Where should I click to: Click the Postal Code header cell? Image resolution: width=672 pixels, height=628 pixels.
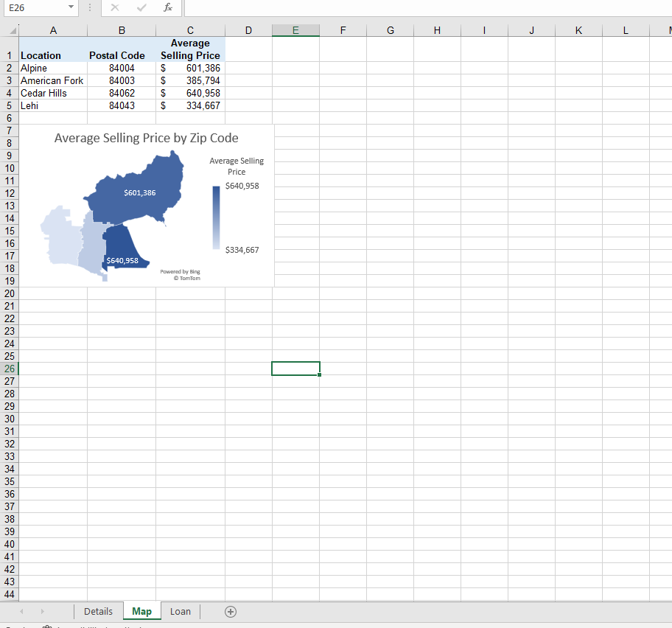tap(122, 49)
